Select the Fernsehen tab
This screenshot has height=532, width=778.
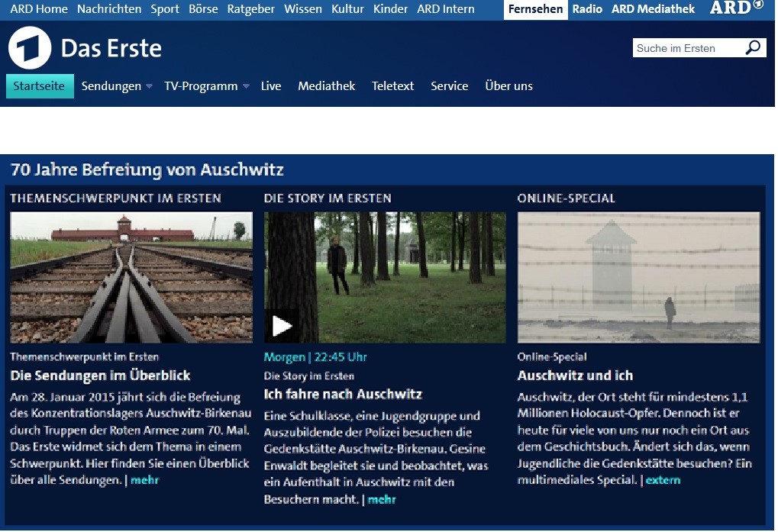pyautogui.click(x=535, y=9)
